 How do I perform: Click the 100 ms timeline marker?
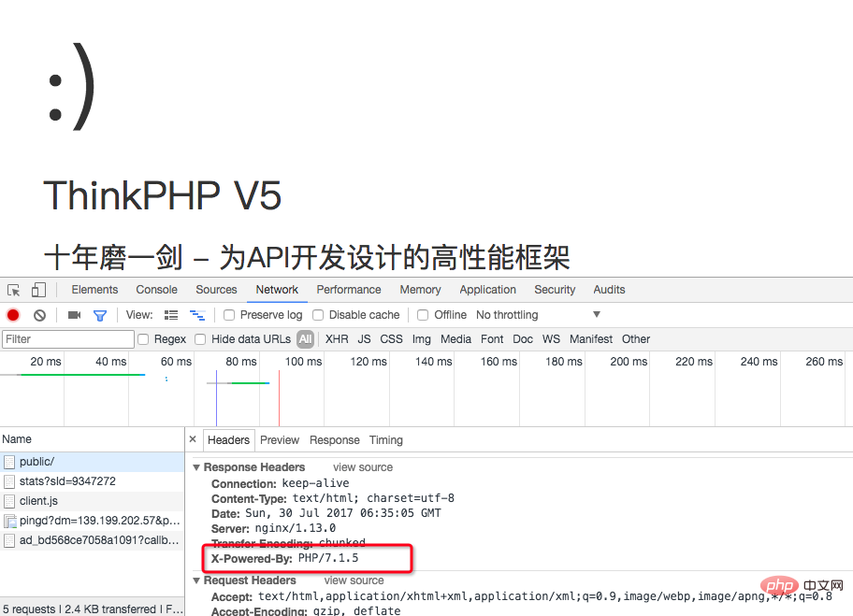click(304, 362)
